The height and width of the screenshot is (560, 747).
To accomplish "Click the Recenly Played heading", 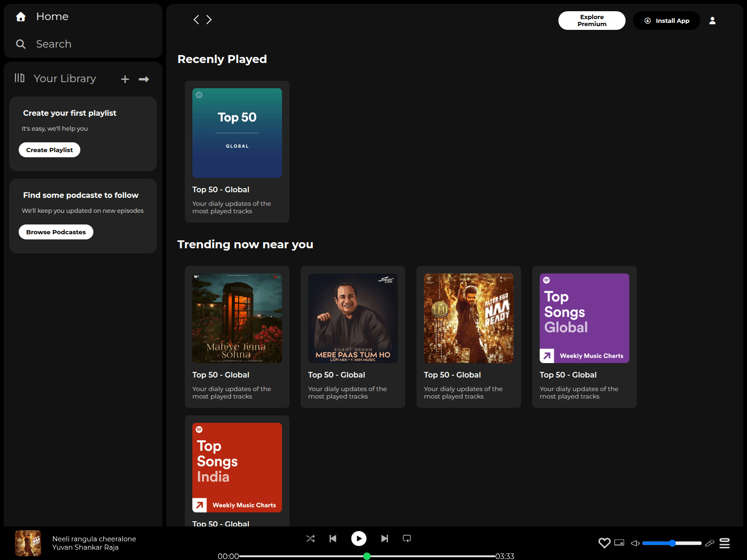I will tap(222, 59).
